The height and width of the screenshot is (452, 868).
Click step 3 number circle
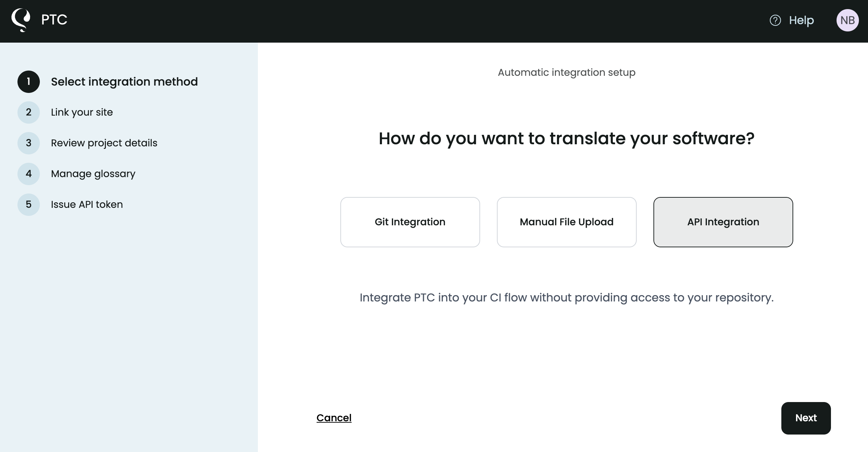coord(29,143)
